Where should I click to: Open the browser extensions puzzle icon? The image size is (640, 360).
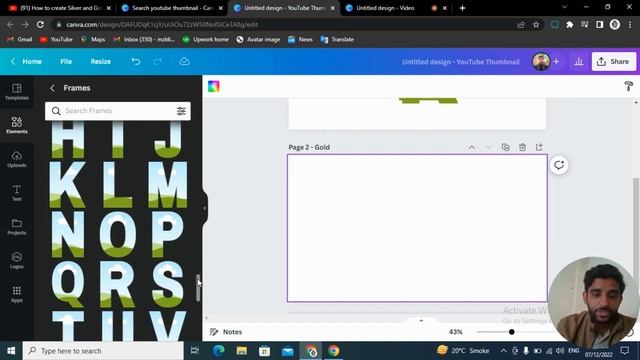(x=569, y=24)
